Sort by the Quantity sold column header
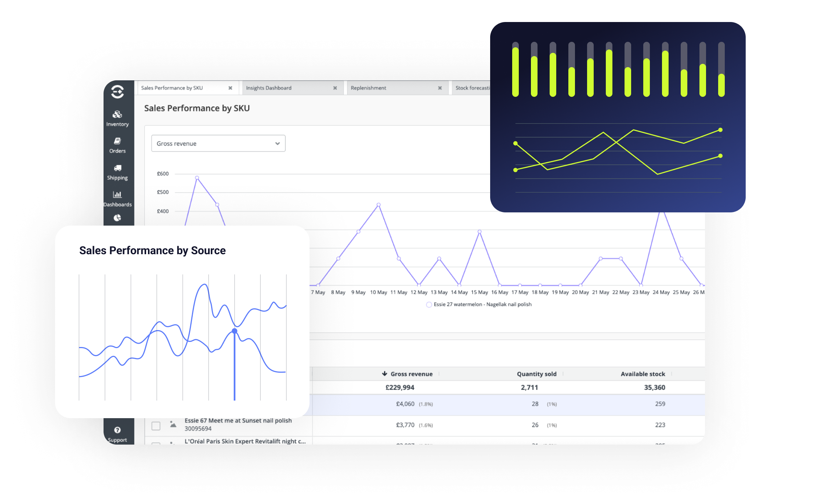 [536, 374]
